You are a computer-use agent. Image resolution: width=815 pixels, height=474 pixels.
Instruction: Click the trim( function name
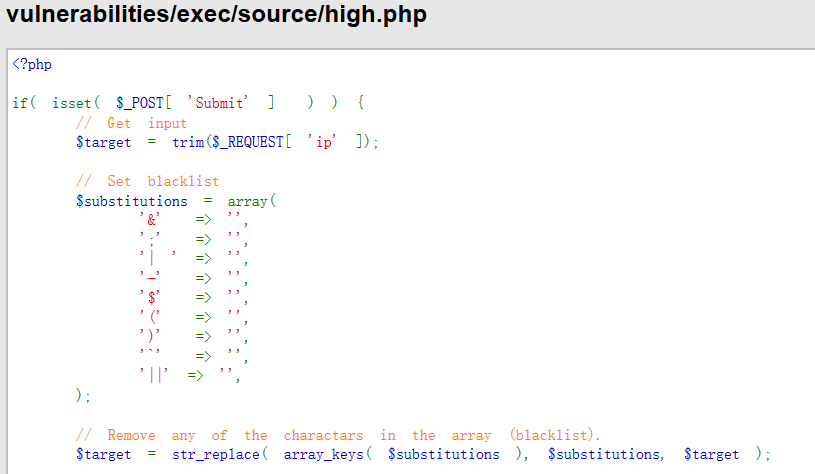[191, 142]
